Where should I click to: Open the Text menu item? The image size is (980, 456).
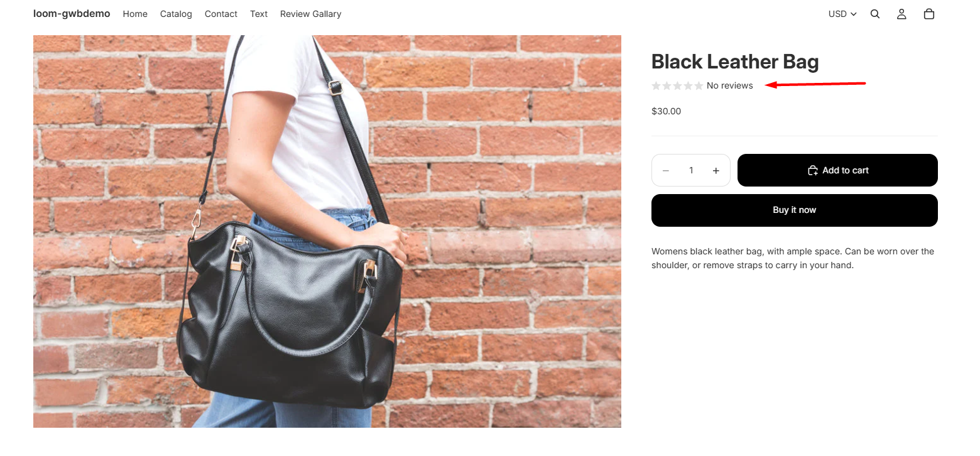click(259, 14)
